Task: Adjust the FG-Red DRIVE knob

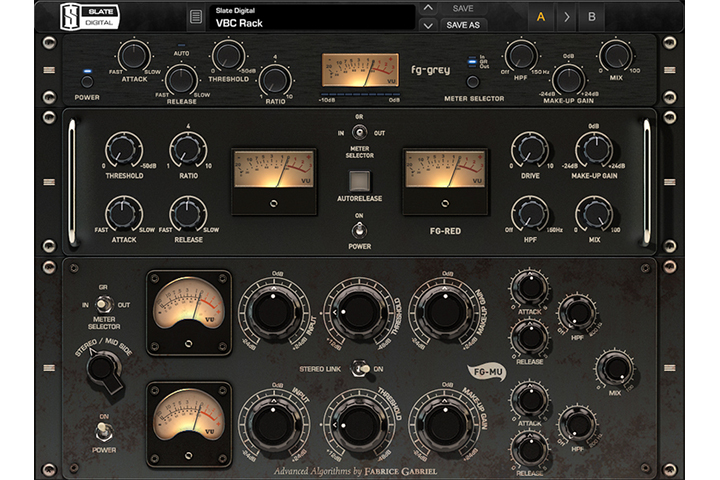Action: (x=530, y=150)
